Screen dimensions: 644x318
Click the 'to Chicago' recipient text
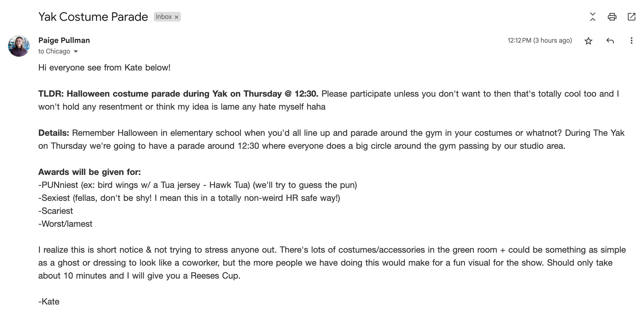[x=54, y=51]
